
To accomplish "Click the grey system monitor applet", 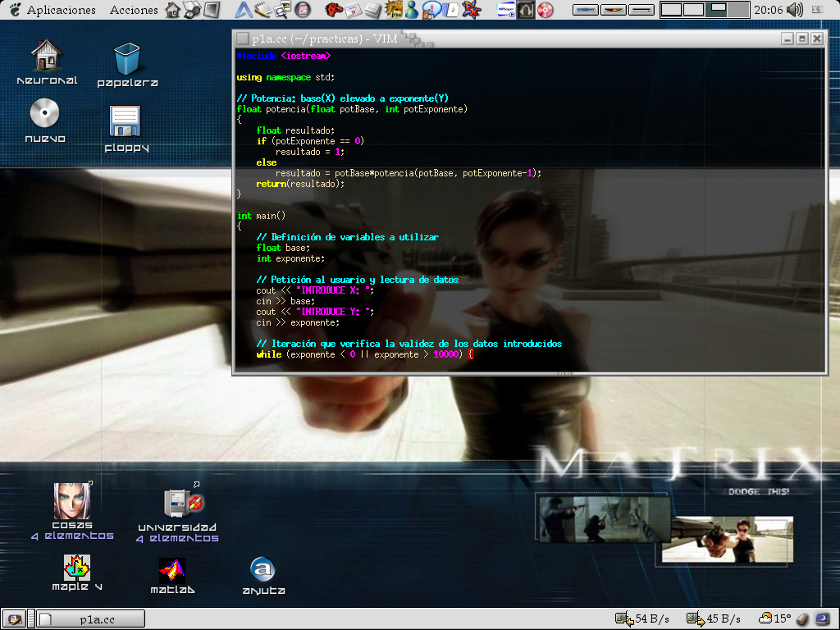I will [641, 10].
